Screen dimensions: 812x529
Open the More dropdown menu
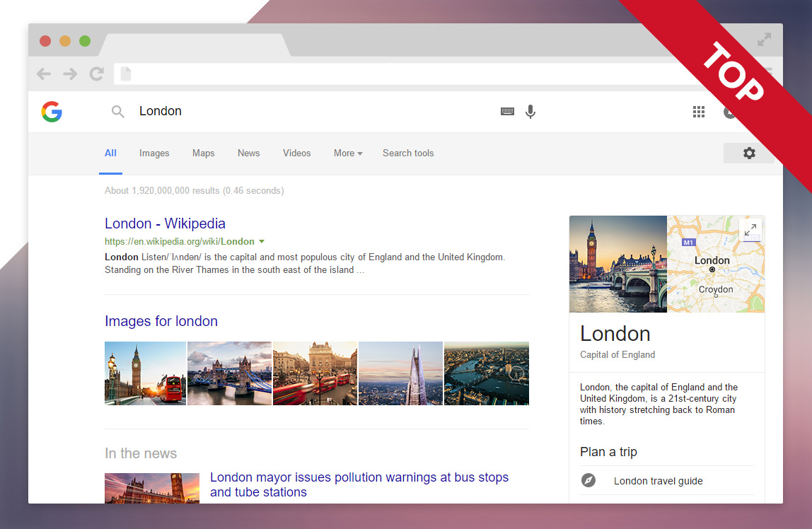coord(348,153)
